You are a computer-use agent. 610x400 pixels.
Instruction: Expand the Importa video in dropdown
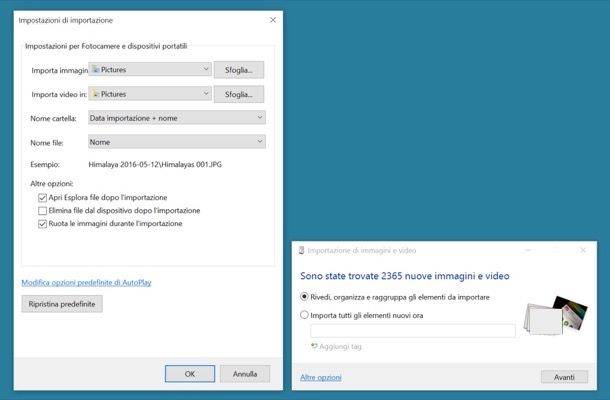[x=150, y=94]
